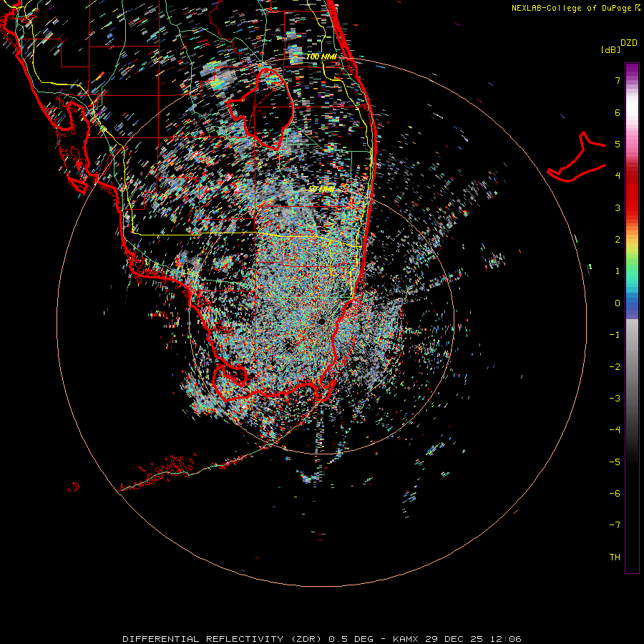Click the 100 NMI range ring label
The height and width of the screenshot is (644, 644).
click(321, 57)
